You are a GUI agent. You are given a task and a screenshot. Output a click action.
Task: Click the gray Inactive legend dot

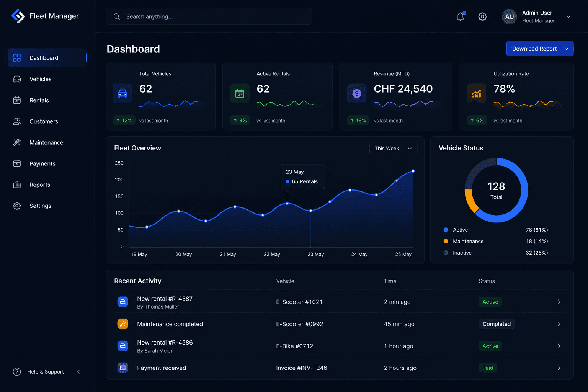(x=446, y=253)
